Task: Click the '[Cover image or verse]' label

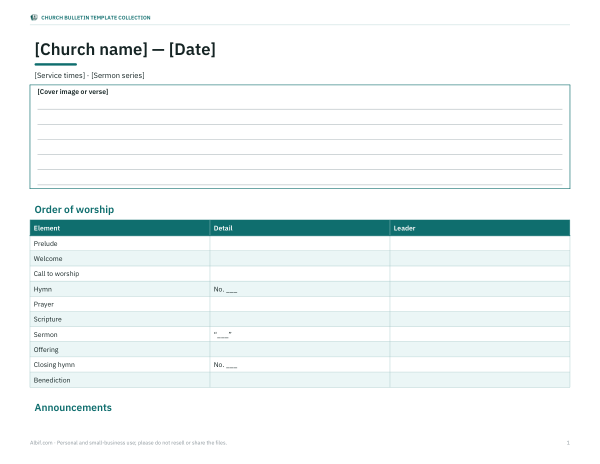Action: 73,92
